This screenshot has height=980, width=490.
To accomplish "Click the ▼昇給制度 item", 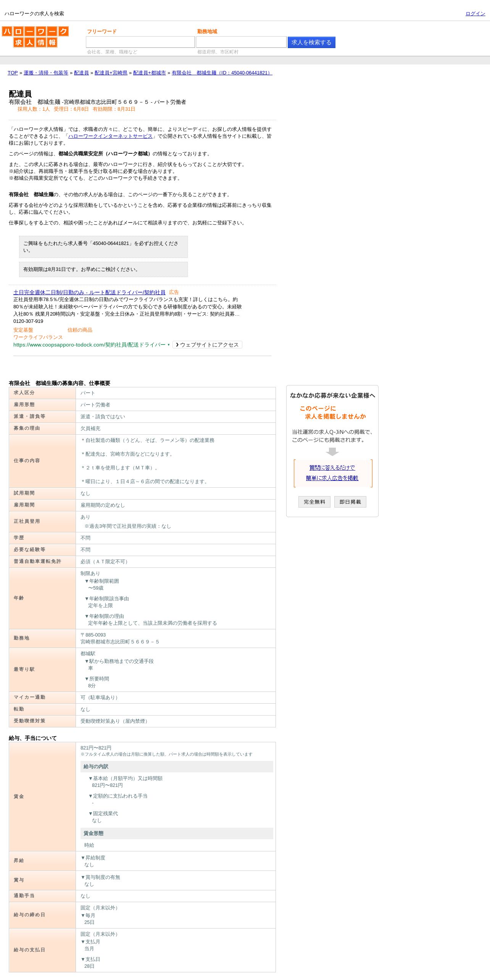I will tap(93, 858).
